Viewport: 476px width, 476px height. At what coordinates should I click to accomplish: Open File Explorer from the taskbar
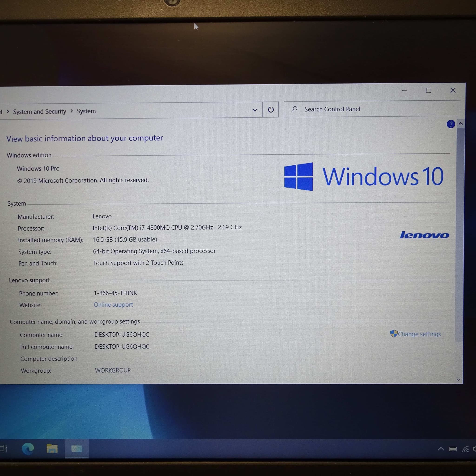tap(52, 449)
